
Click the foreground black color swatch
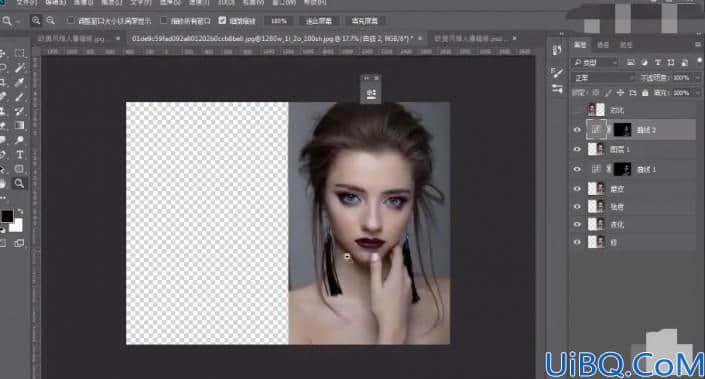click(x=7, y=216)
